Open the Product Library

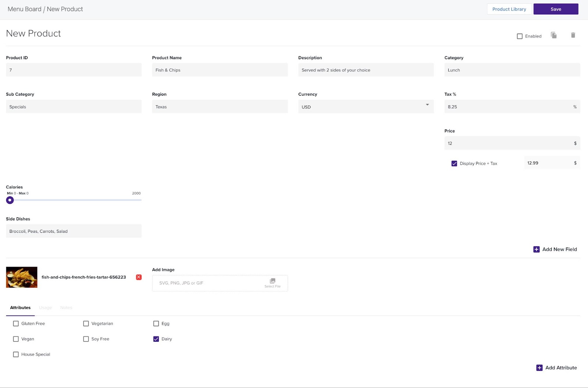pos(509,9)
